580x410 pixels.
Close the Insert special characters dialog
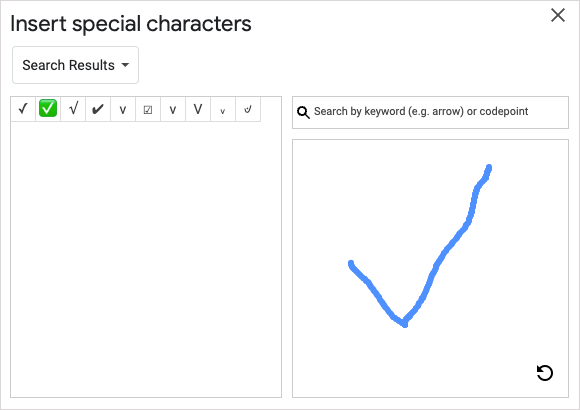click(558, 15)
